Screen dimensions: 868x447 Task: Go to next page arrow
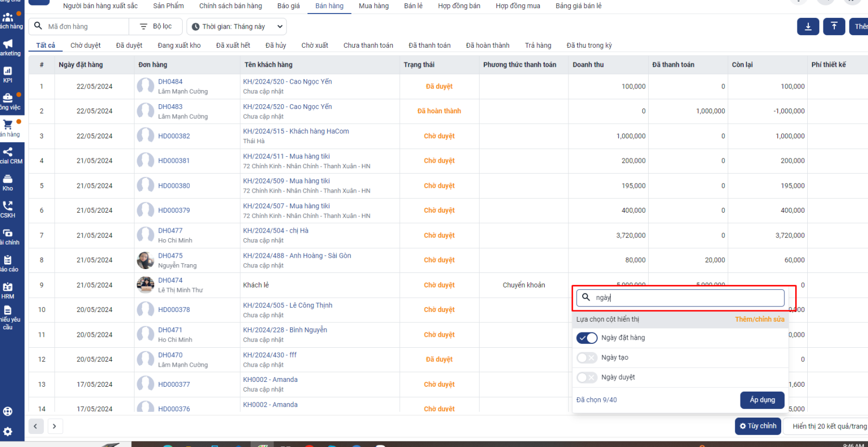[x=54, y=426]
